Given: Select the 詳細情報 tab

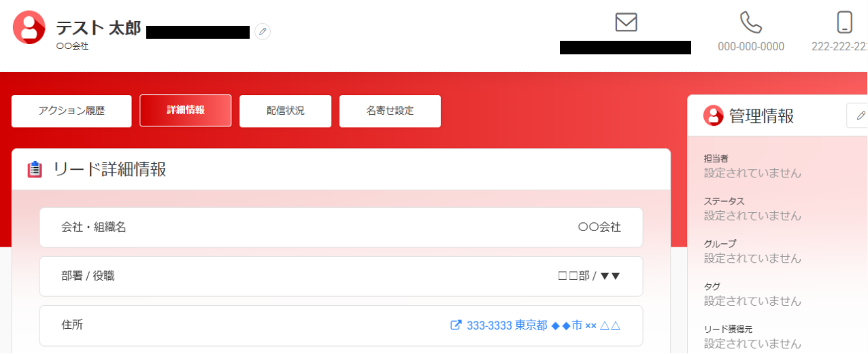Looking at the screenshot, I should coord(186,111).
